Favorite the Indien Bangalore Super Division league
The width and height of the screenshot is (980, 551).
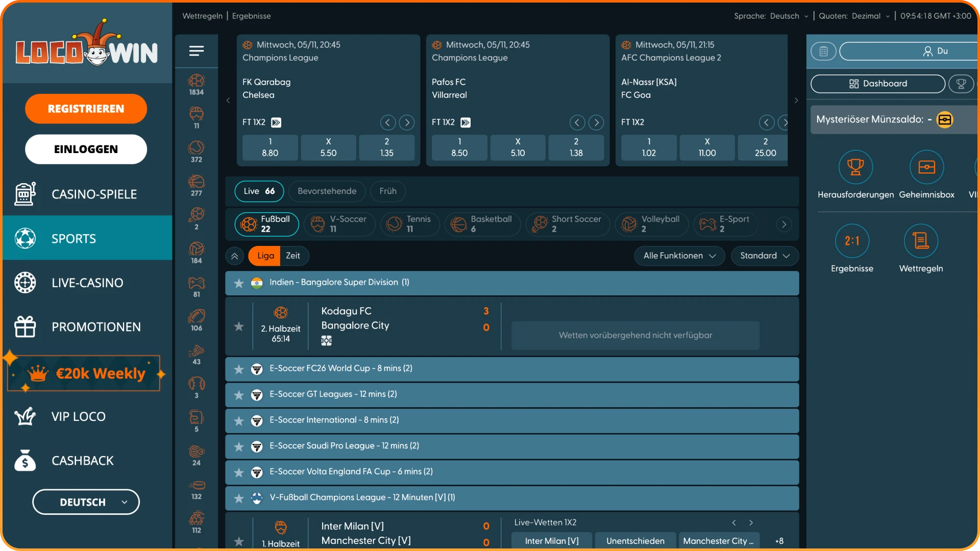click(238, 283)
